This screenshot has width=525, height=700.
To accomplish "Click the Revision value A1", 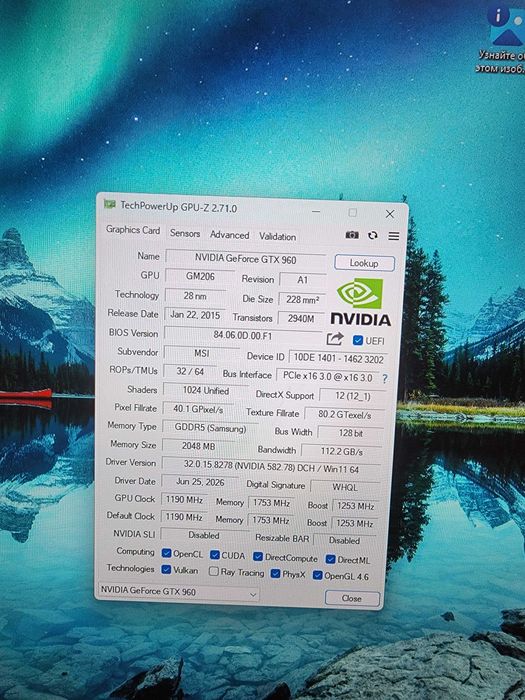I will pos(303,280).
